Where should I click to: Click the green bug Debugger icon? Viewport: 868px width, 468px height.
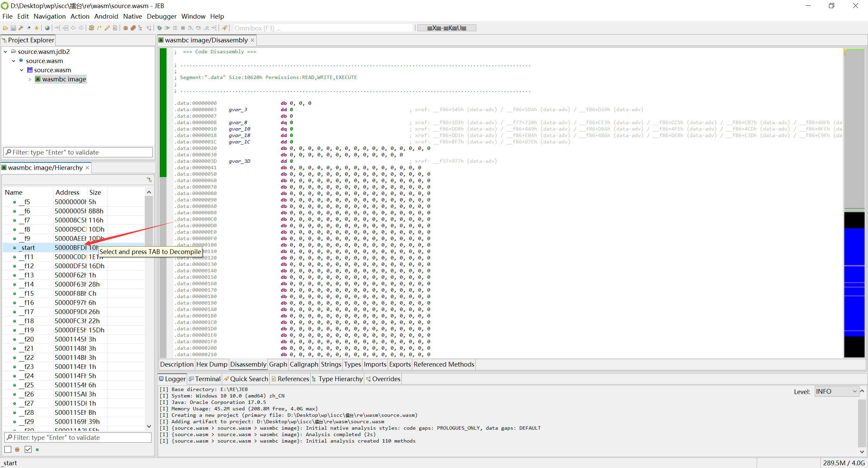click(x=159, y=28)
